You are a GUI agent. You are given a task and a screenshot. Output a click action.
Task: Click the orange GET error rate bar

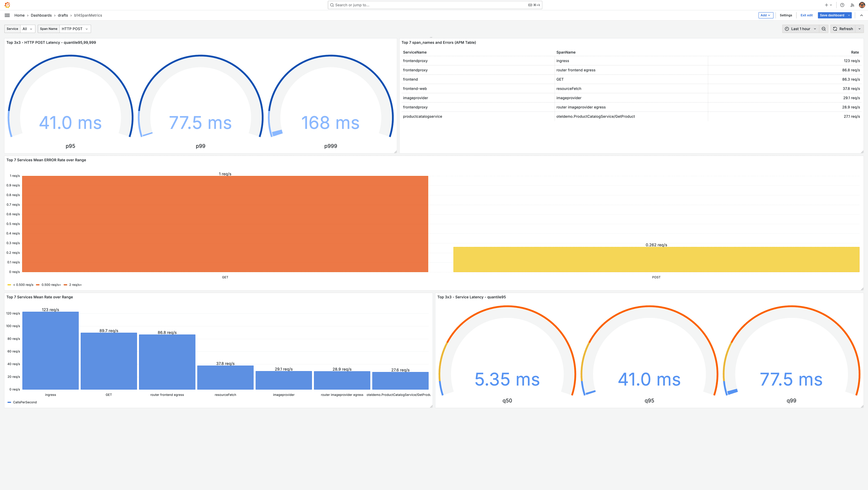click(x=225, y=224)
